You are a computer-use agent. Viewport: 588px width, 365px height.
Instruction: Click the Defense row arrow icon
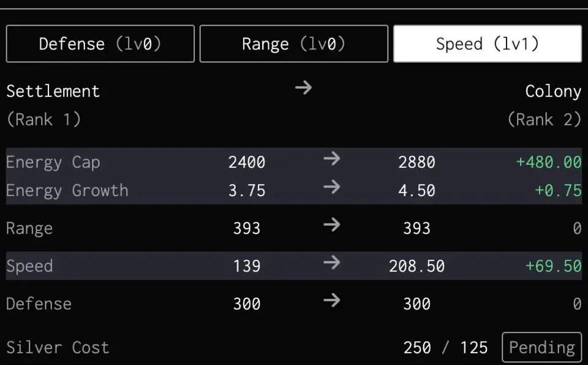point(331,301)
